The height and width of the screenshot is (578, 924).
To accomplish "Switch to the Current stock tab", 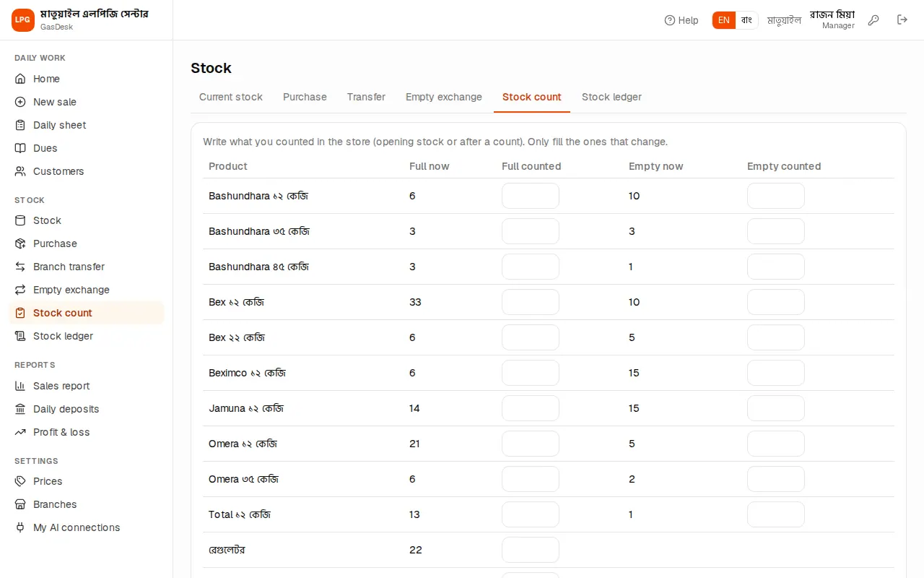I will point(231,97).
